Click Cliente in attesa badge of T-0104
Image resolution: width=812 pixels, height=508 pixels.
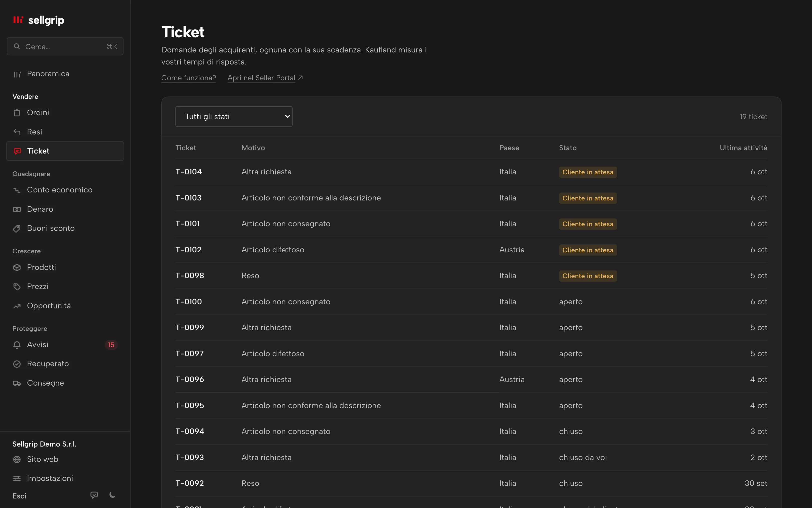point(587,172)
